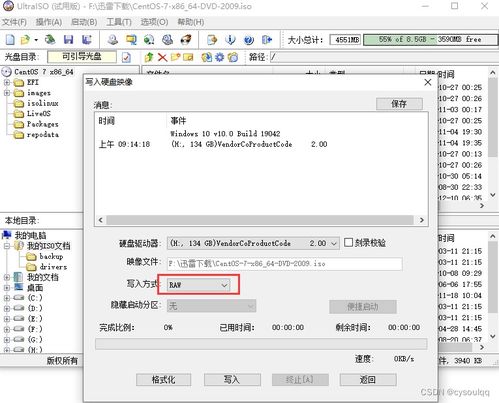Click the New file icon in the toolbar

[10, 40]
